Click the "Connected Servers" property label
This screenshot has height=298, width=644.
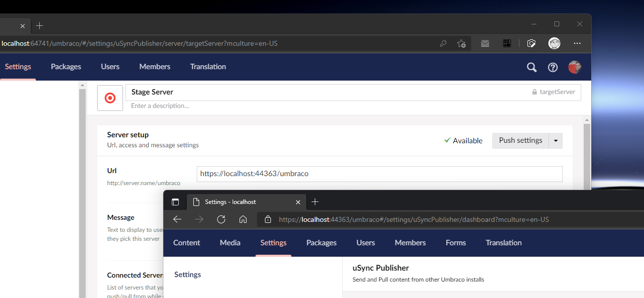135,275
